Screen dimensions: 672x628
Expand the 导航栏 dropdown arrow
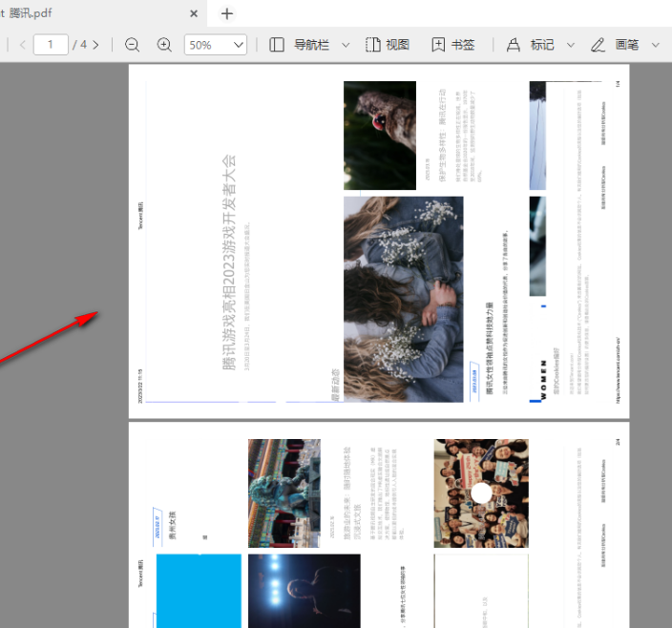[346, 45]
